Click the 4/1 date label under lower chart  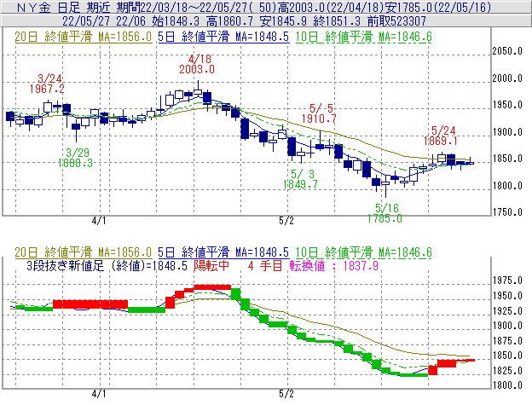click(99, 394)
